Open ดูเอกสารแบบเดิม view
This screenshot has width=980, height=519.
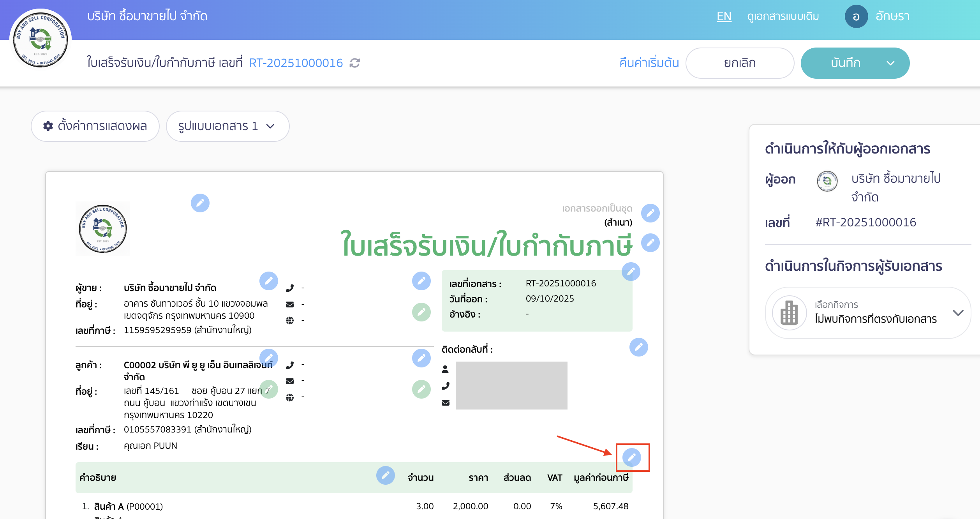[x=782, y=16]
